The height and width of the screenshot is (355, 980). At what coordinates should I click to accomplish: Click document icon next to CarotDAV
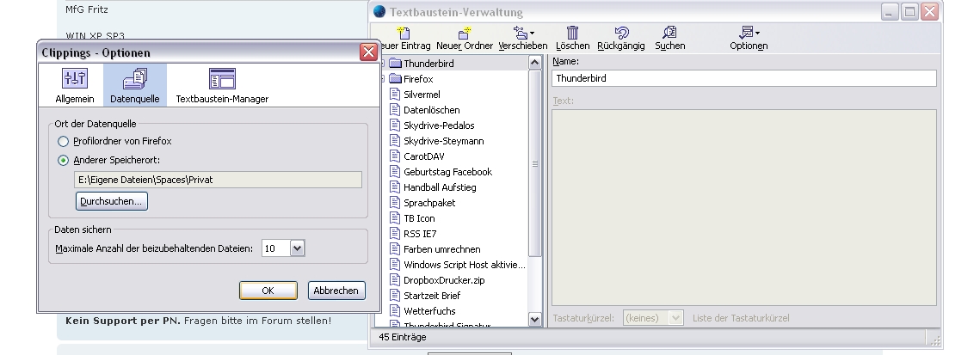[394, 156]
